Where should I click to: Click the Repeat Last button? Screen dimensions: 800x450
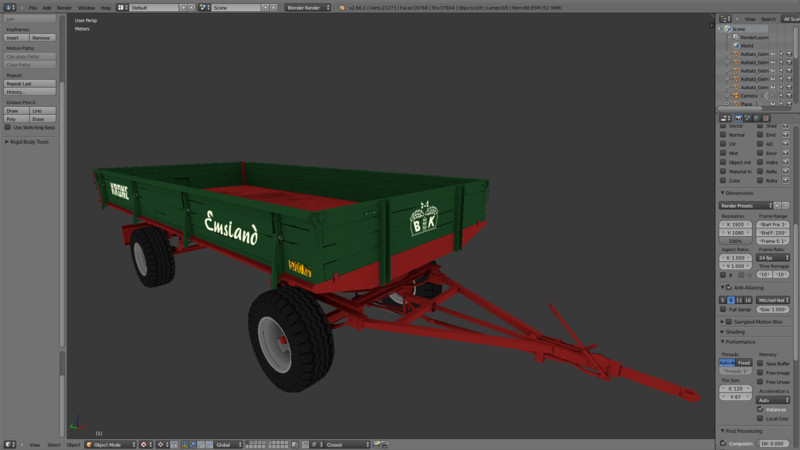30,84
